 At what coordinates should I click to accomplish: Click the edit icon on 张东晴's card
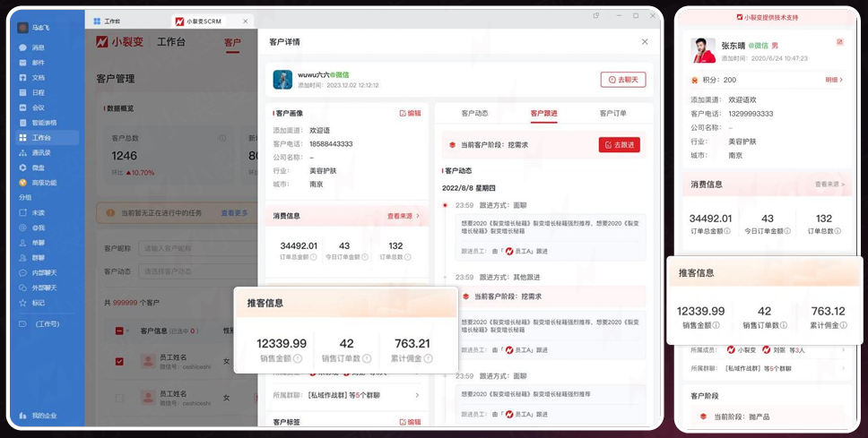point(839,42)
